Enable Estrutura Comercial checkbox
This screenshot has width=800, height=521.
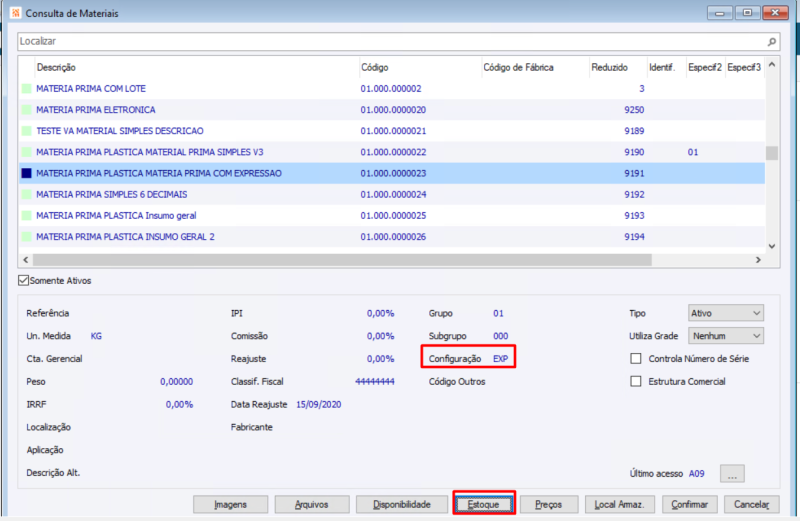click(636, 381)
